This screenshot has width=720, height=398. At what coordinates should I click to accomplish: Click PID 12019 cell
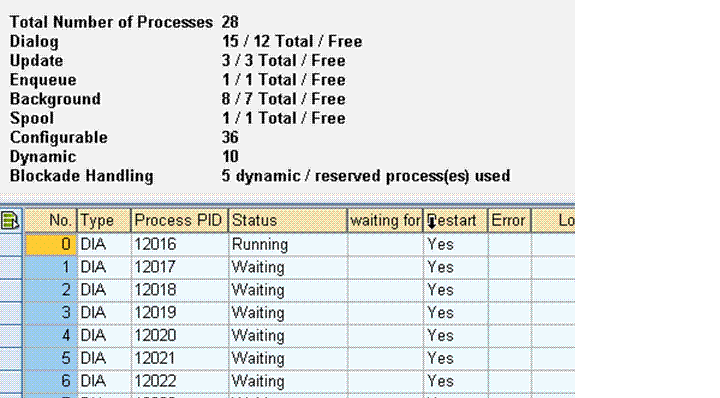pos(180,313)
